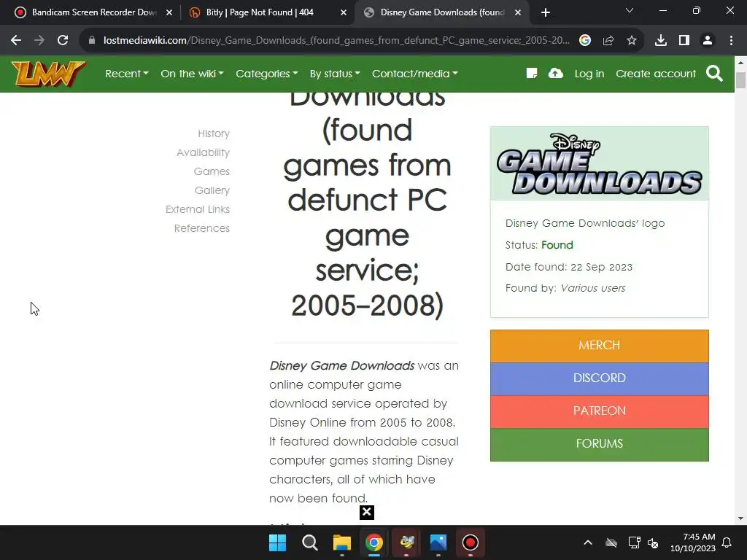Viewport: 747px width, 560px height.
Task: Close the Bandicam tab
Action: point(169,12)
